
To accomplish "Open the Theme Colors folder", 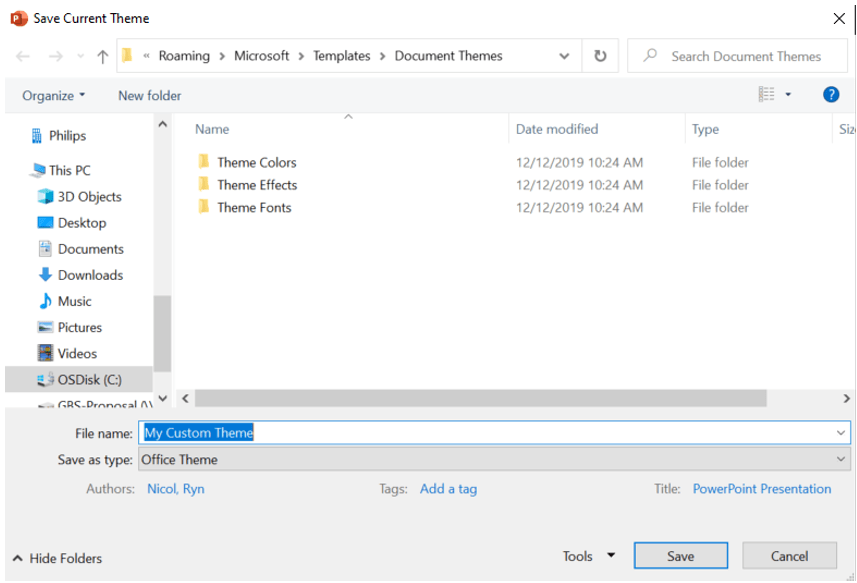I will pyautogui.click(x=256, y=162).
